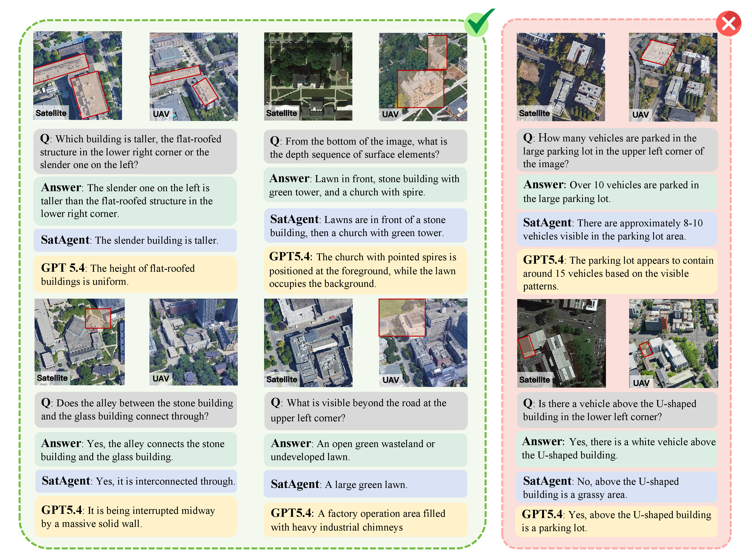This screenshot has width=752, height=560.
Task: Select the answer 'Yes, there is a white vehicle'
Action: pos(616,449)
